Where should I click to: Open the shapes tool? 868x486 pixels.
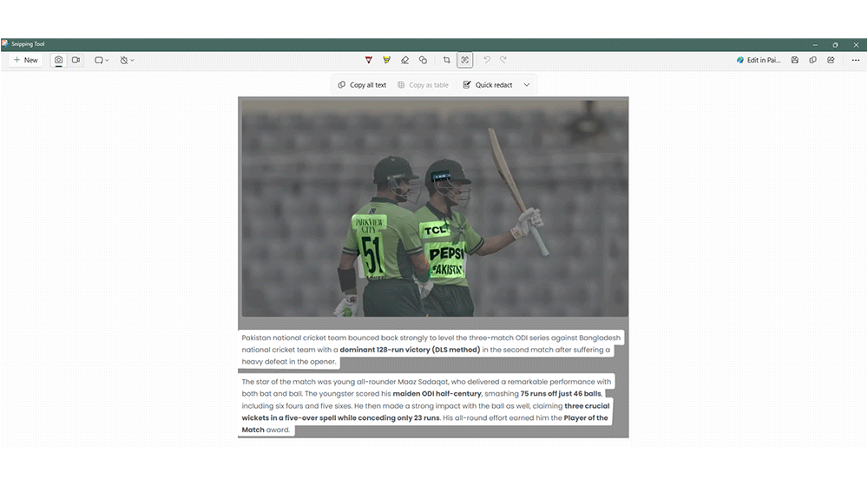coord(423,60)
